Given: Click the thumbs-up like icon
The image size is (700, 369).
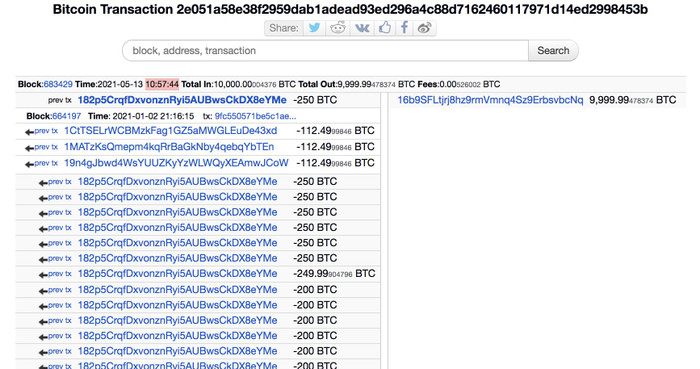Looking at the screenshot, I should point(385,28).
